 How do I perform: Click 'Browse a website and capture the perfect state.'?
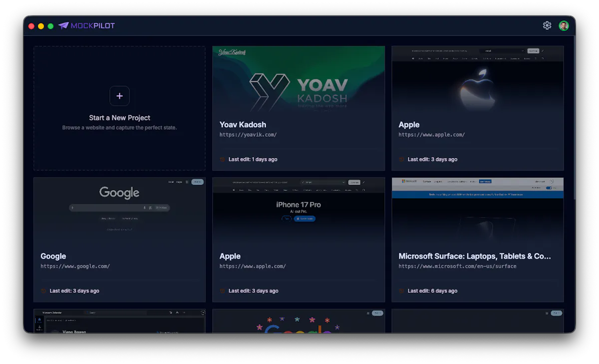pyautogui.click(x=120, y=128)
